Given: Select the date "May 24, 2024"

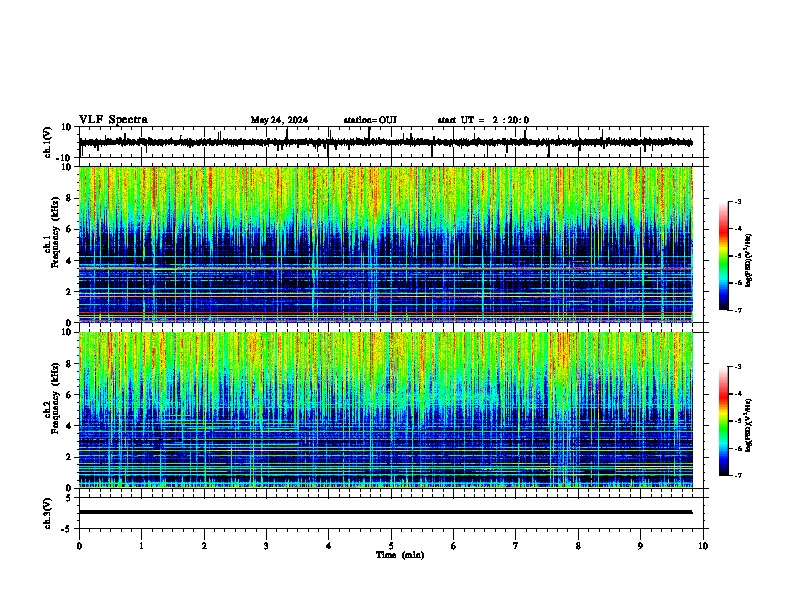Looking at the screenshot, I should coord(279,120).
